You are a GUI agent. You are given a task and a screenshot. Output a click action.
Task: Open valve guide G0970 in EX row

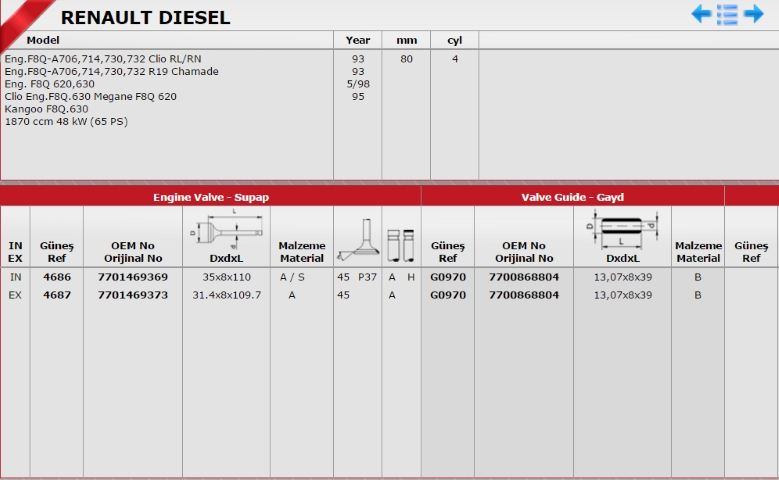[448, 295]
